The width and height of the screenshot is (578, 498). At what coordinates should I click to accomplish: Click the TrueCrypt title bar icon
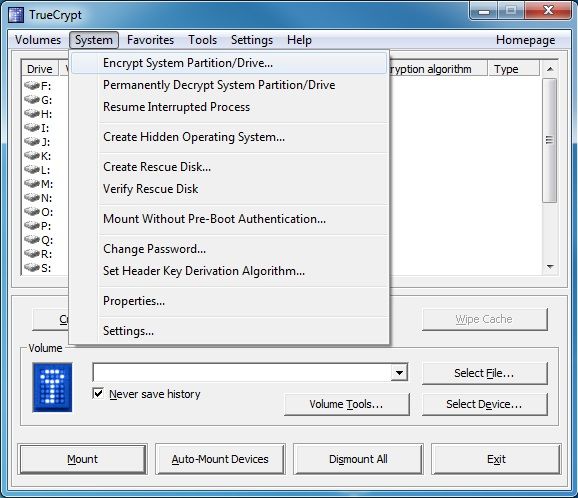click(x=16, y=15)
